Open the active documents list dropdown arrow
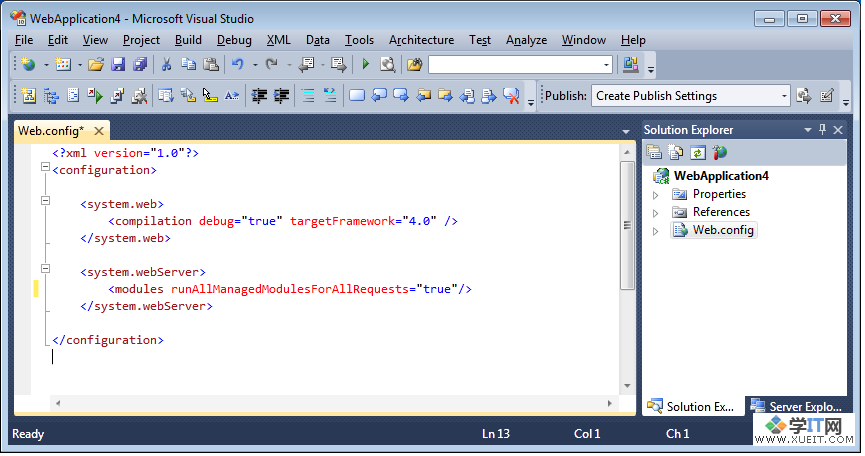 pos(626,132)
